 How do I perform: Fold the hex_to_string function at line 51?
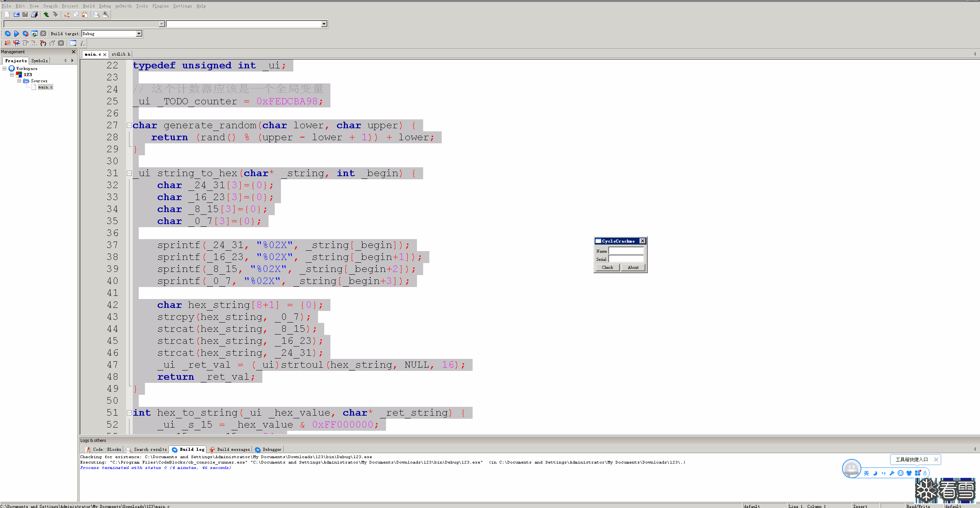coord(129,413)
